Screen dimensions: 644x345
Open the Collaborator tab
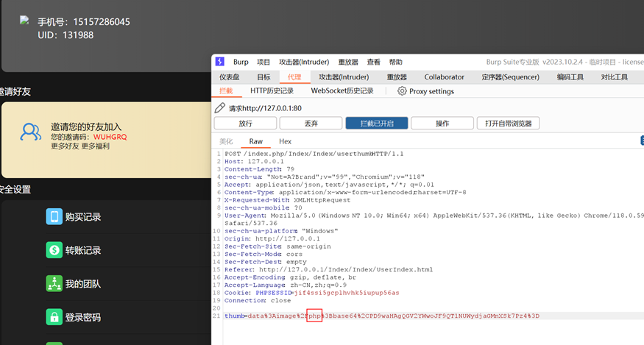click(444, 77)
